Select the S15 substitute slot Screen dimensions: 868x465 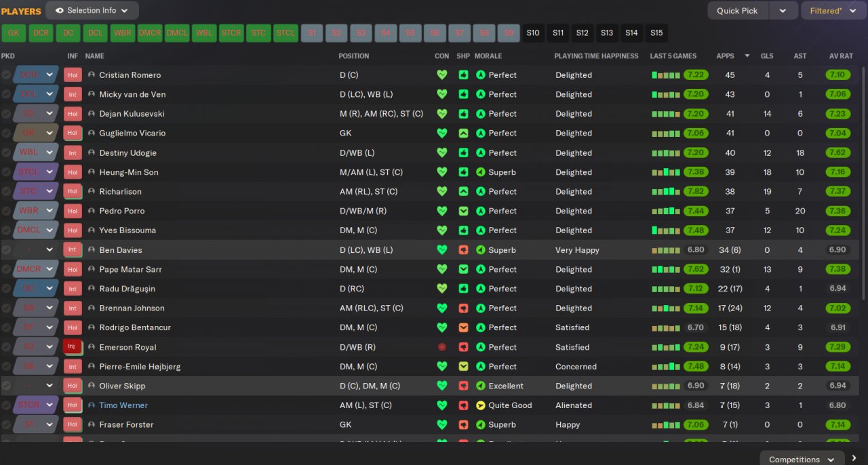click(x=656, y=33)
